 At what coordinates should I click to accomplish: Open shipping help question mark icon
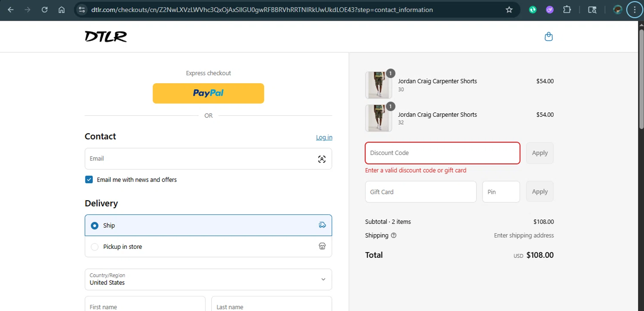point(394,236)
